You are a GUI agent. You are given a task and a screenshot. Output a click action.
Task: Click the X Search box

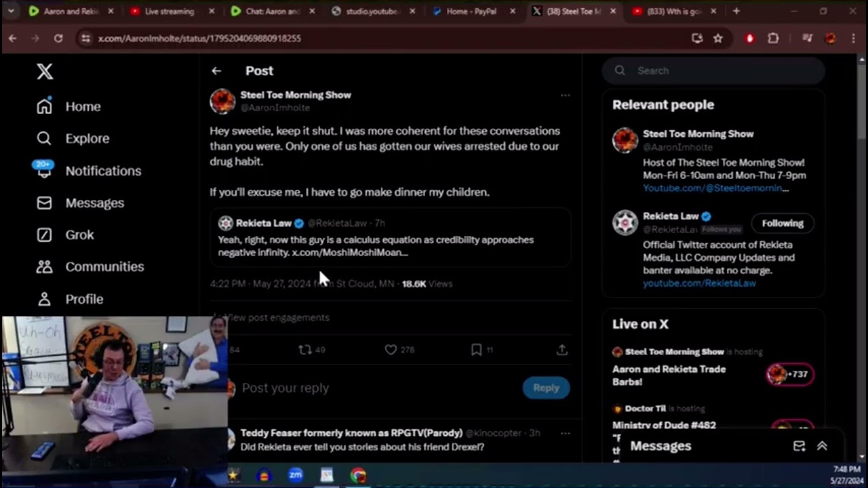click(x=713, y=70)
